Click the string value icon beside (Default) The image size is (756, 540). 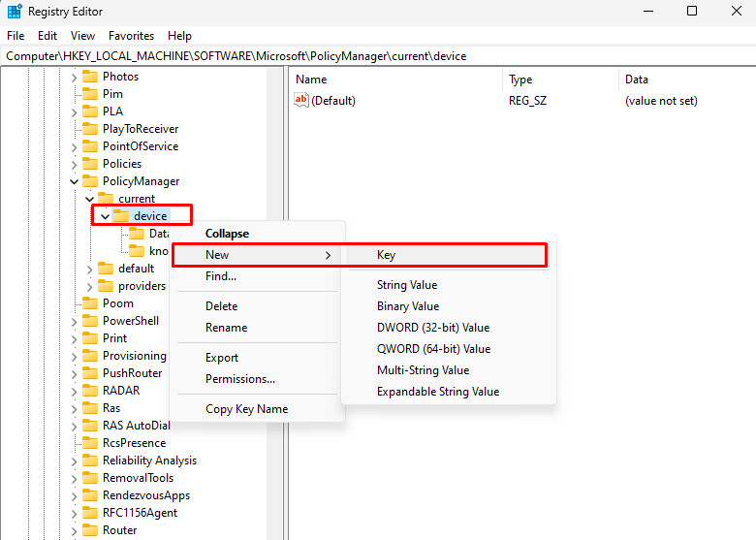tap(300, 100)
